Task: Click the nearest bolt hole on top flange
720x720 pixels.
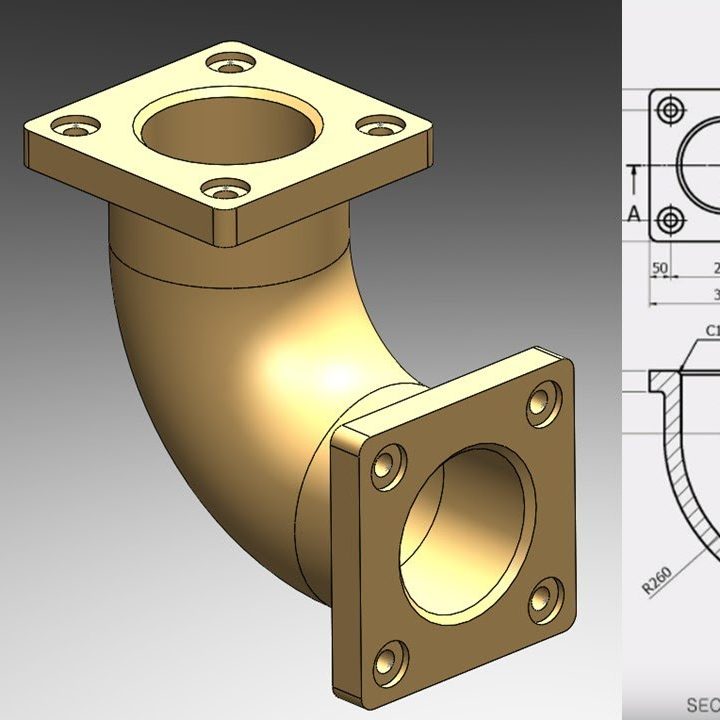Action: (228, 187)
